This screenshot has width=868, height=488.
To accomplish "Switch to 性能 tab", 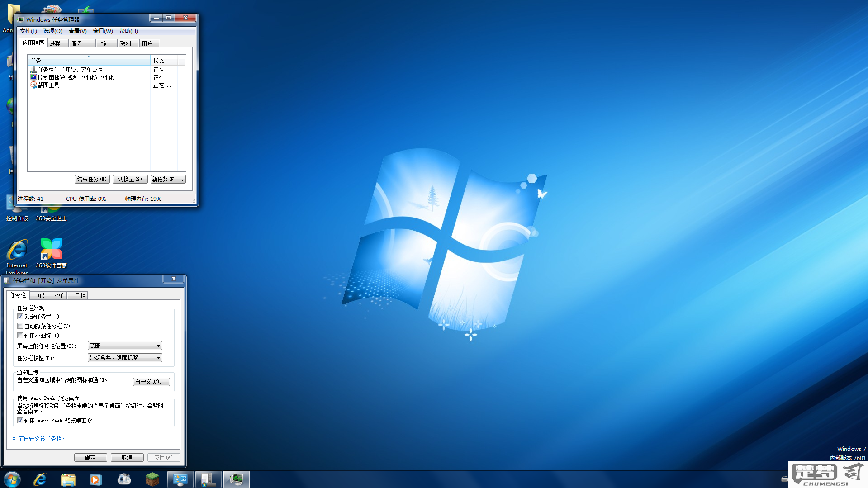I will (x=107, y=43).
